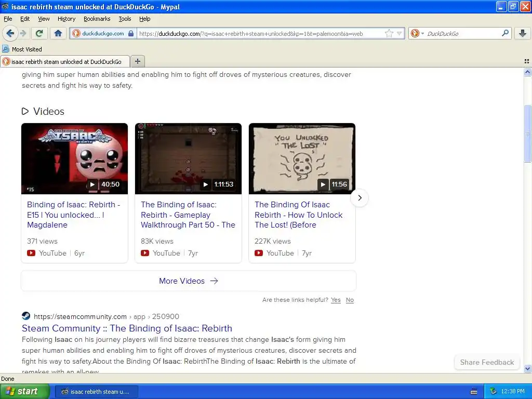Click duckduckgo.com site identity button
This screenshot has height=399, width=532.
coord(103,33)
